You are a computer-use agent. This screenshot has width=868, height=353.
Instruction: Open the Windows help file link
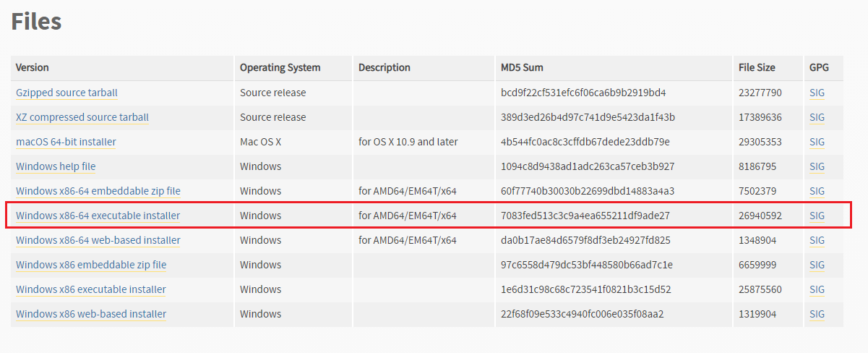tap(56, 166)
